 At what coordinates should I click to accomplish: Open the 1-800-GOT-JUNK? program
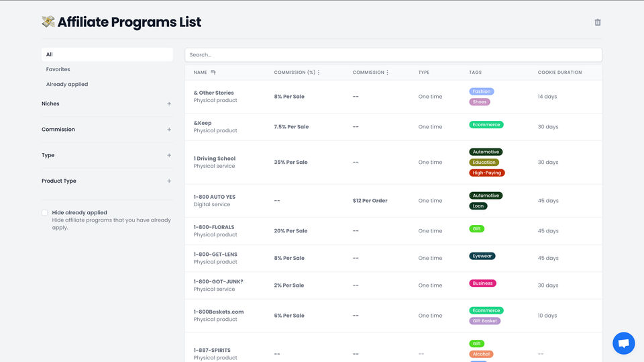218,282
